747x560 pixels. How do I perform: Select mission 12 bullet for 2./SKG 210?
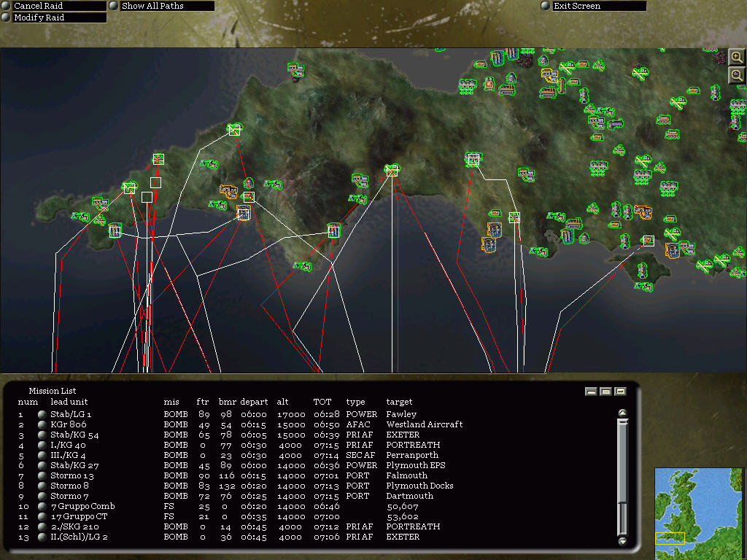pyautogui.click(x=42, y=526)
